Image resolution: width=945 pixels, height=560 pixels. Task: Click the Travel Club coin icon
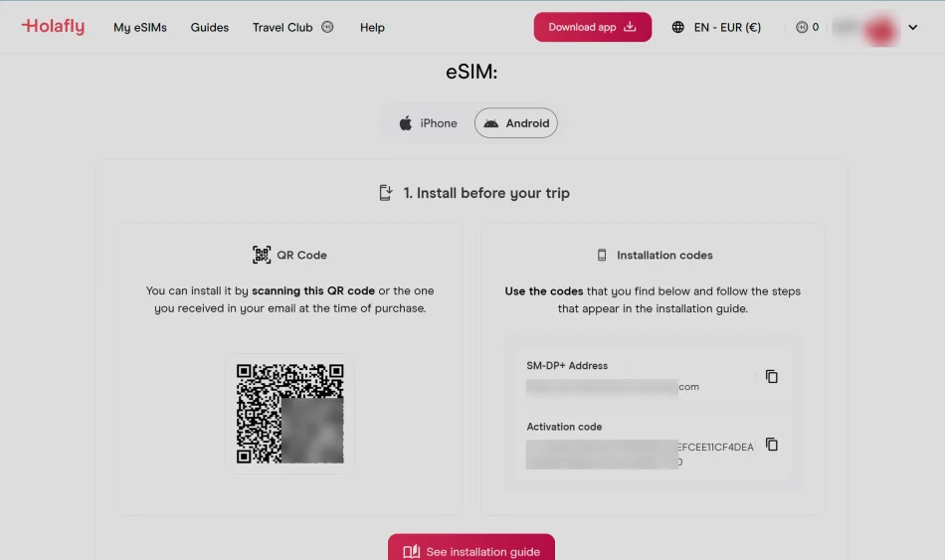327,27
